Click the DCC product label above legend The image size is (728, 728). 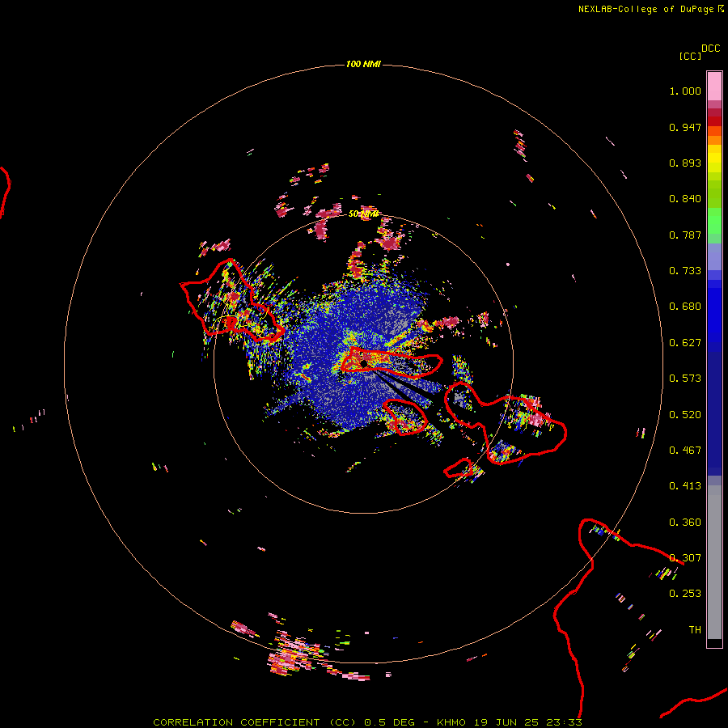pyautogui.click(x=710, y=49)
